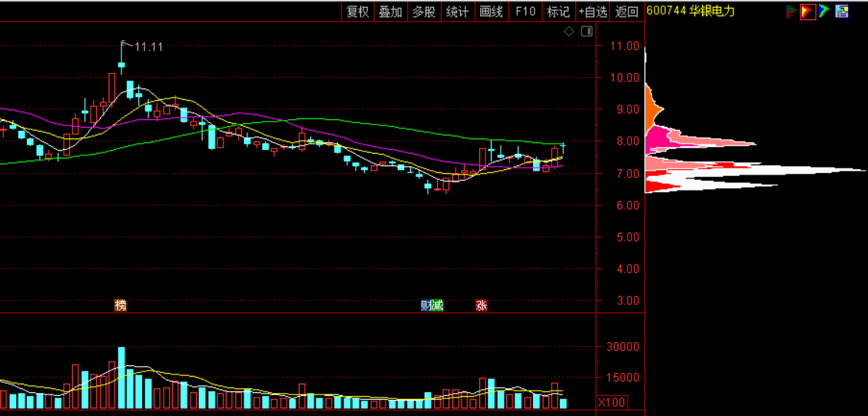
Task: Open the 多股 multi-stock view
Action: tap(423, 12)
